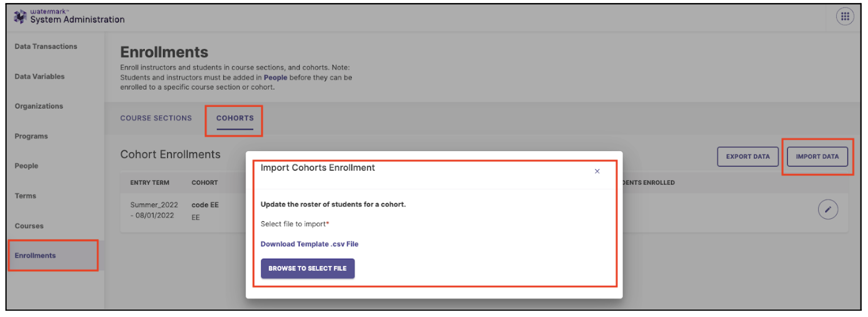Screen dimensions: 868x317
Task: Open Courses sidebar item
Action: pos(29,226)
